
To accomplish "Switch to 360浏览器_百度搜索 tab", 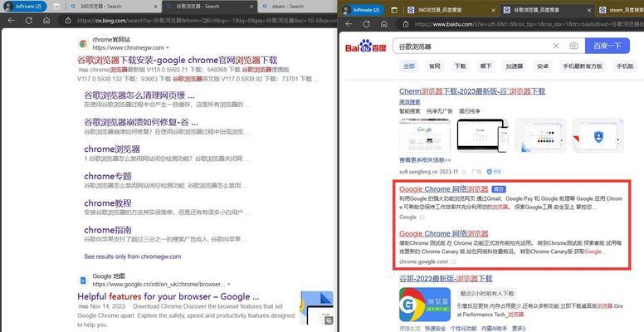I will (x=451, y=10).
